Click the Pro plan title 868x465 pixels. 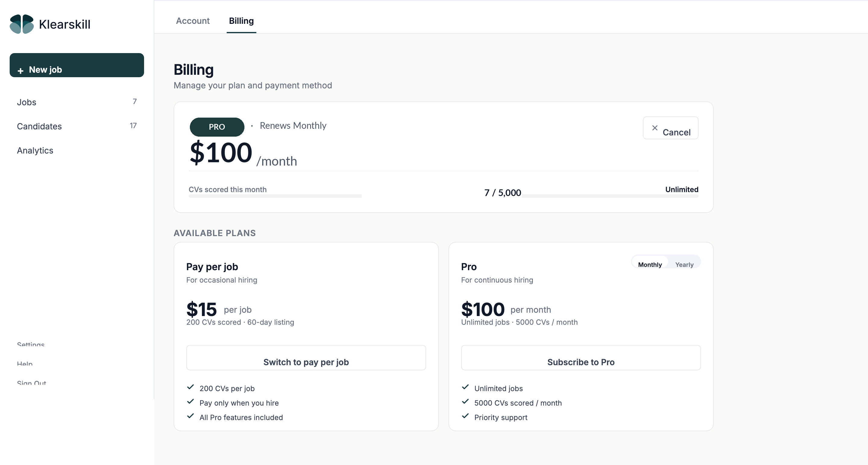point(469,267)
